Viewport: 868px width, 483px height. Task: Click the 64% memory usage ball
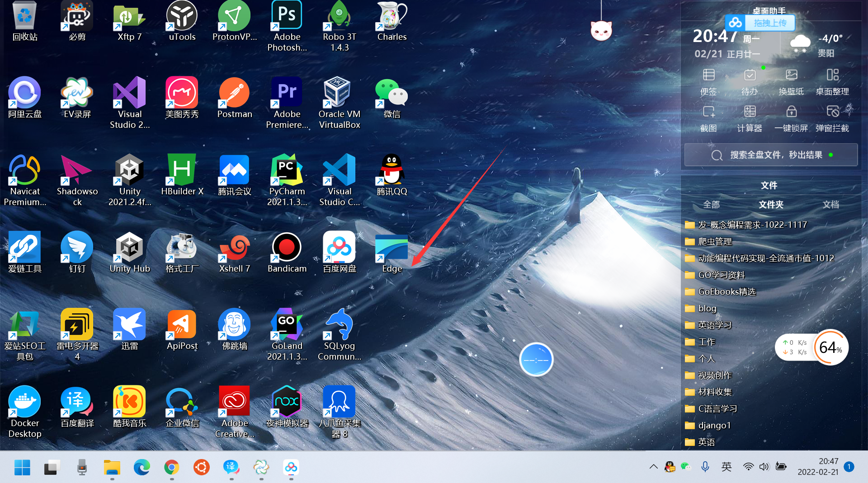coord(830,347)
